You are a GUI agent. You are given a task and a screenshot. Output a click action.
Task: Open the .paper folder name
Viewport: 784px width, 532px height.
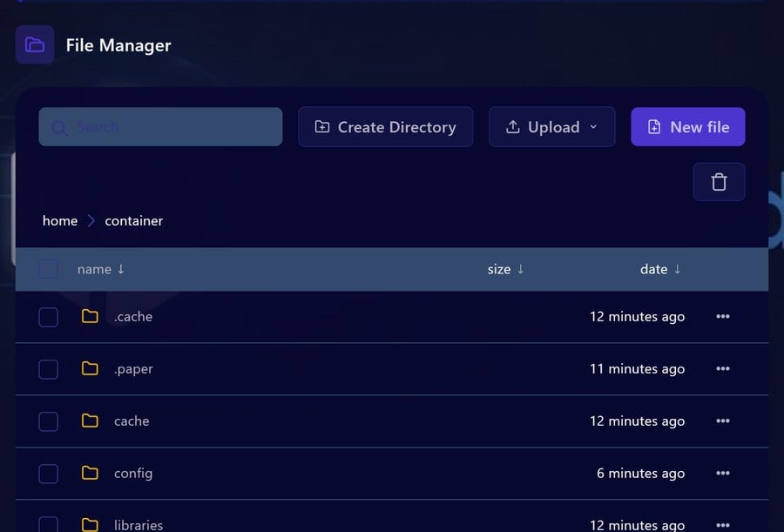133,369
